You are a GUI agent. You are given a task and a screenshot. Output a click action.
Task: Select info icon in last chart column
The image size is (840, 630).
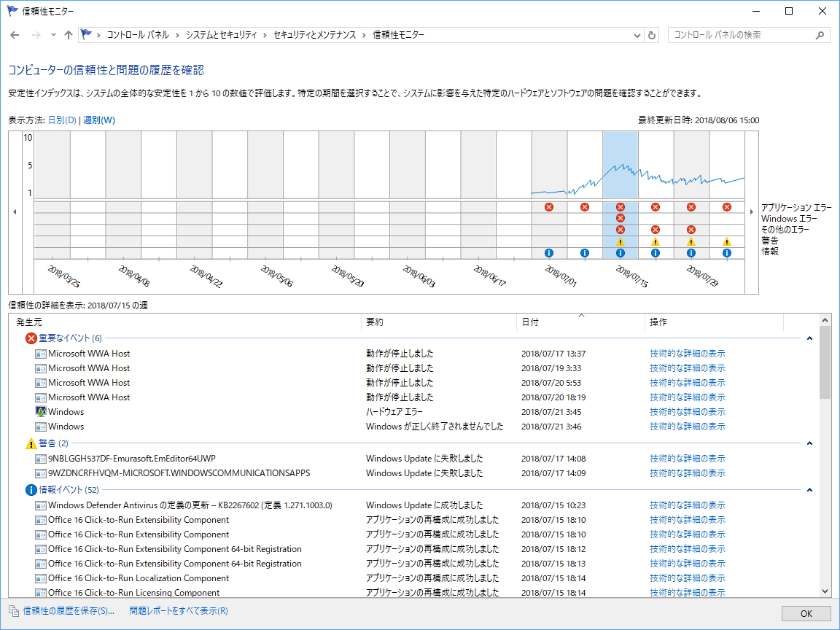(726, 253)
